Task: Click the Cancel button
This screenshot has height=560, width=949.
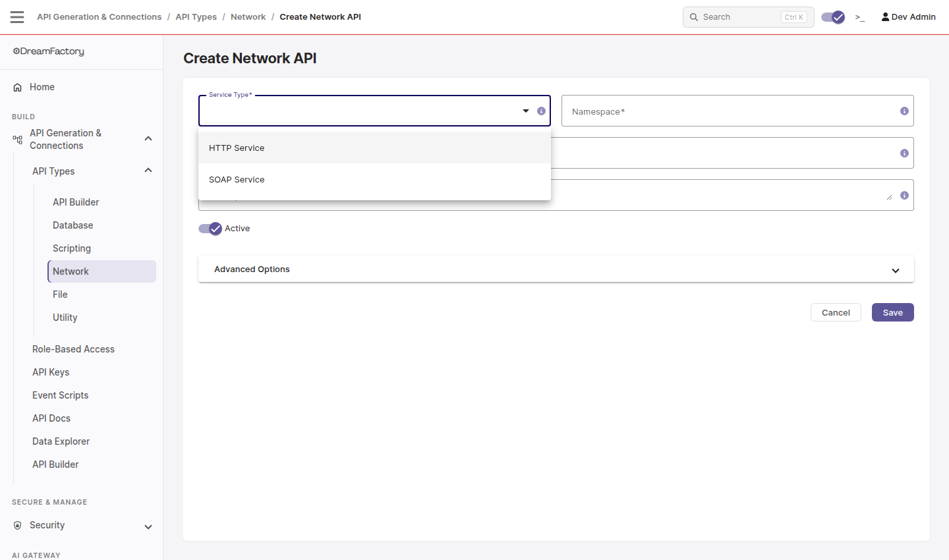Action: pyautogui.click(x=836, y=312)
